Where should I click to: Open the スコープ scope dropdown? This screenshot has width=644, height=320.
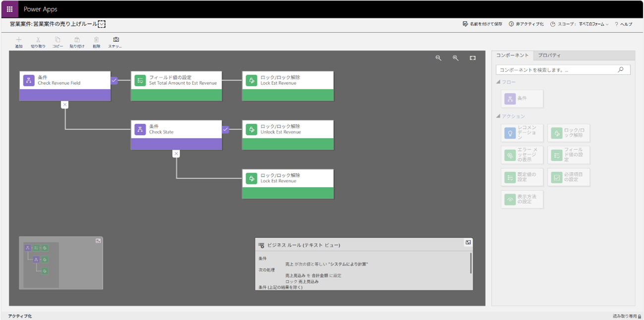pos(579,24)
